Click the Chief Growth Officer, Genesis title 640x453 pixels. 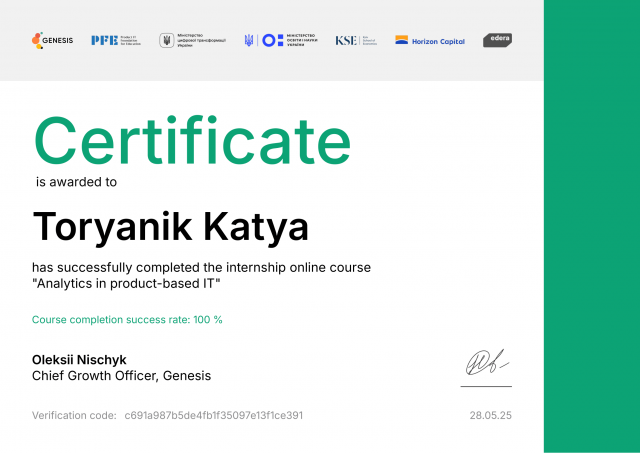(x=121, y=376)
